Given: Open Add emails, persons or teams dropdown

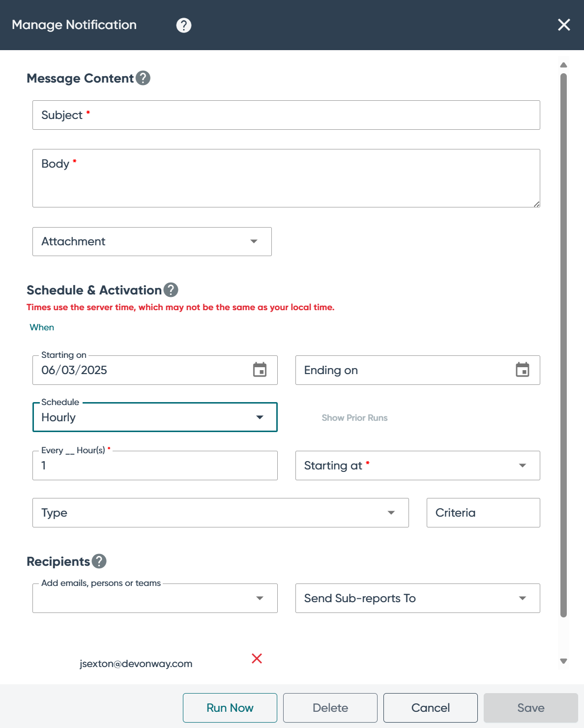Looking at the screenshot, I should (x=155, y=598).
